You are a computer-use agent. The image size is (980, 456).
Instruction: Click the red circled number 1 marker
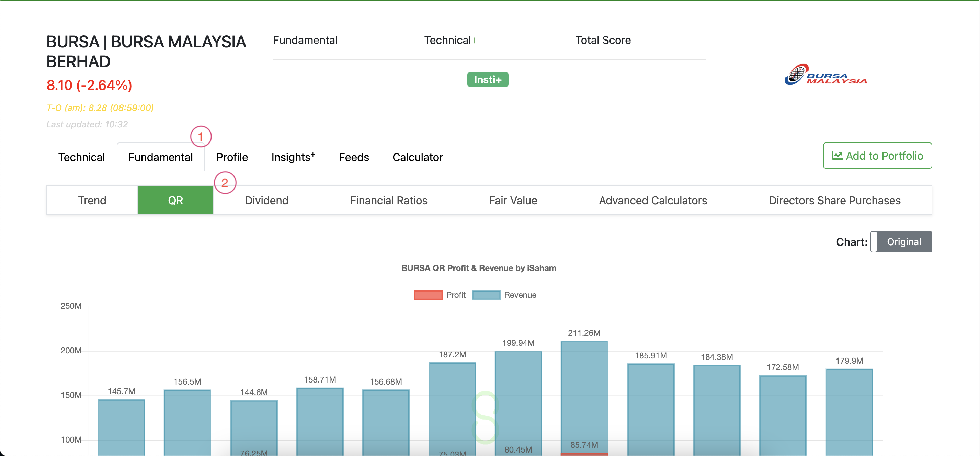[201, 137]
